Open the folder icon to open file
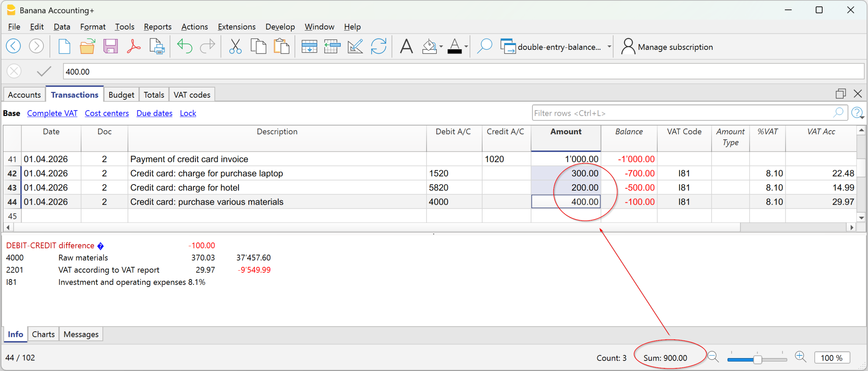 [87, 46]
